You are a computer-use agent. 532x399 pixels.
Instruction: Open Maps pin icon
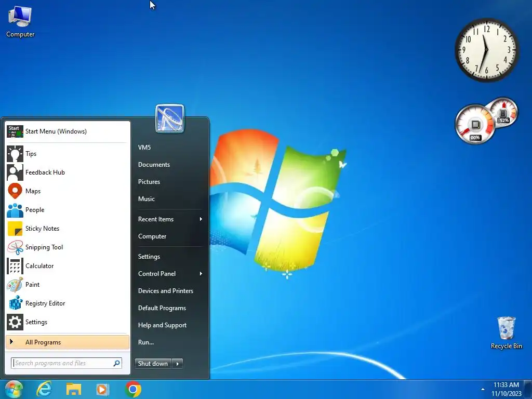tap(15, 191)
